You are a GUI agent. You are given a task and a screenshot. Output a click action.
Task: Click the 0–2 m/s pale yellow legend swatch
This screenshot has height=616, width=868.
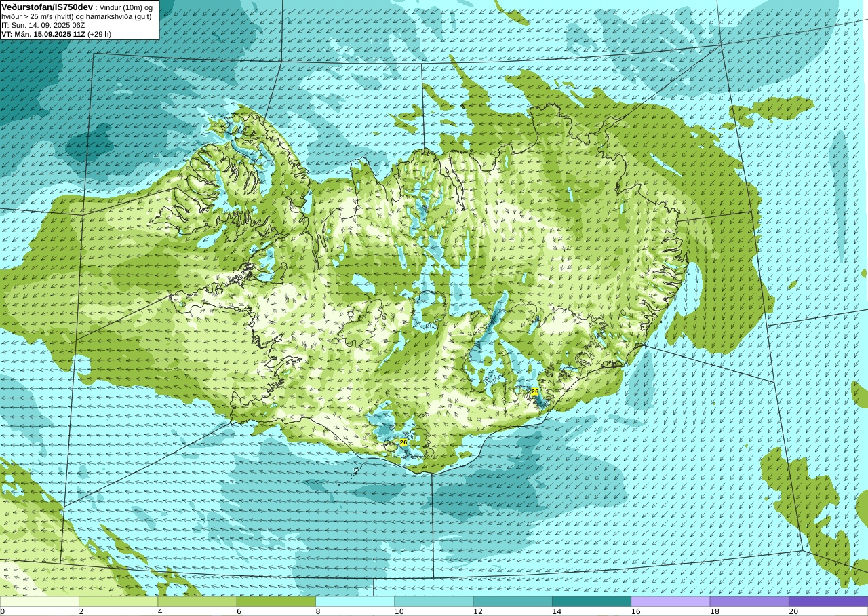39,601
